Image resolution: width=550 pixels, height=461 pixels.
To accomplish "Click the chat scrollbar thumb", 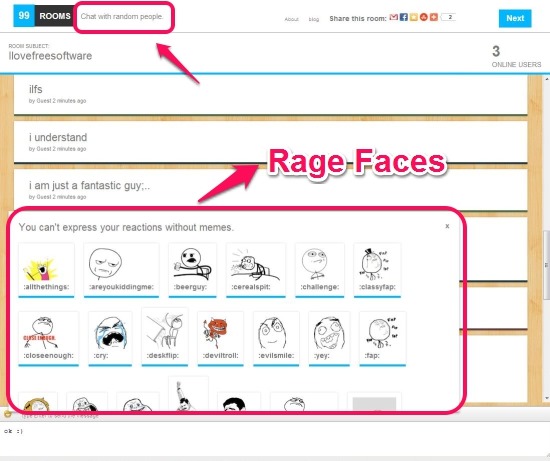I will pos(546,265).
